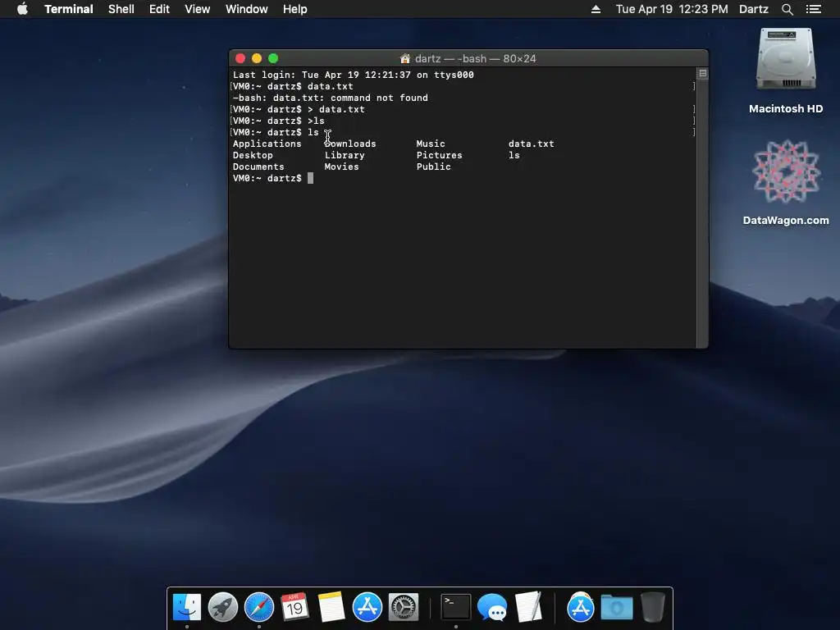
Task: Click the Terminal icon in the Dock
Action: coord(456,608)
